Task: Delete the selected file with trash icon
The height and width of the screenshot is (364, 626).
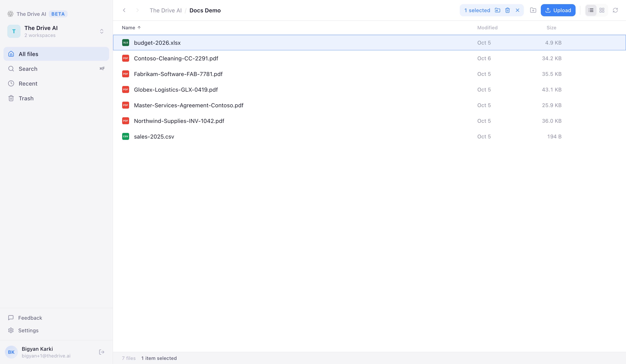Action: [x=508, y=10]
